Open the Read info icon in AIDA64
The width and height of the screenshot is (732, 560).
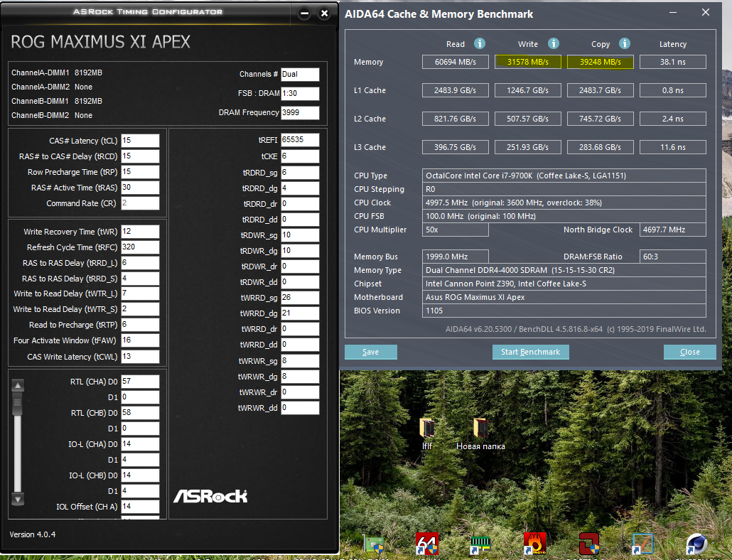pyautogui.click(x=480, y=43)
